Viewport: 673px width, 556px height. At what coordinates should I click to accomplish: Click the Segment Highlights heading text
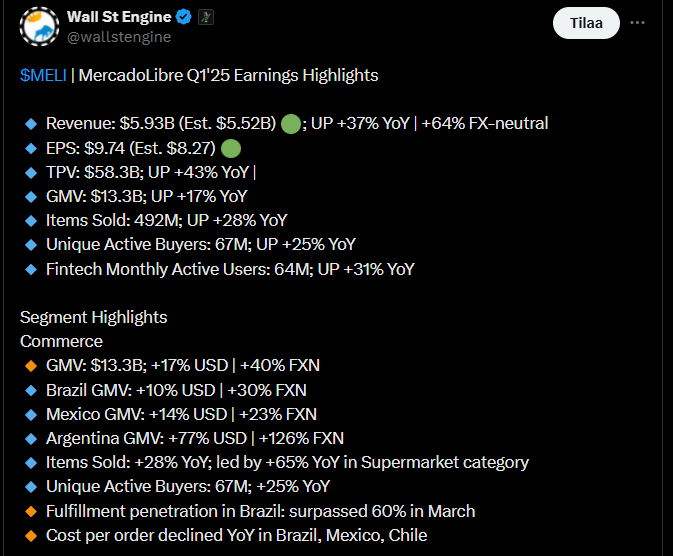[94, 317]
